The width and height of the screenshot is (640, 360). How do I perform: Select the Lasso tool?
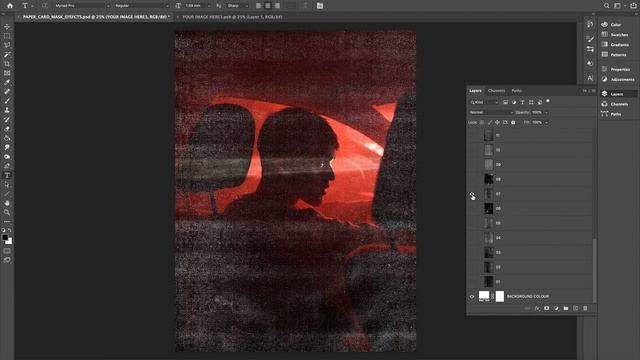pos(7,45)
